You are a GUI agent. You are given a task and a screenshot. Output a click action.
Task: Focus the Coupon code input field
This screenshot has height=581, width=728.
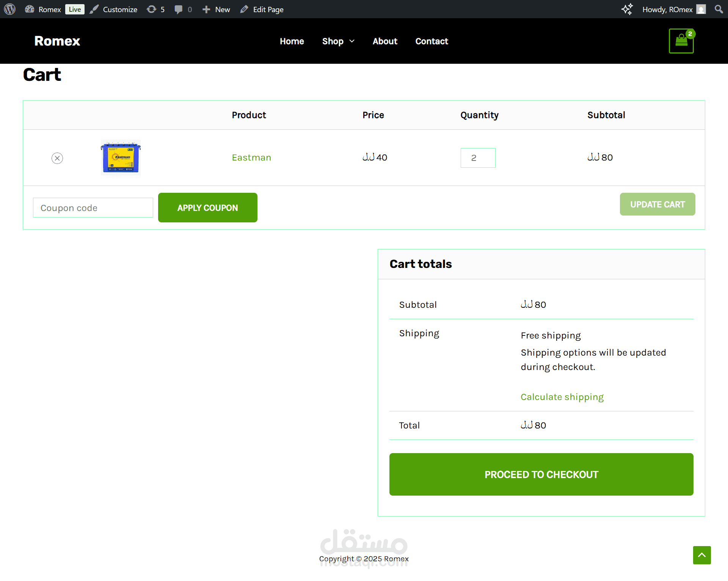[93, 208]
